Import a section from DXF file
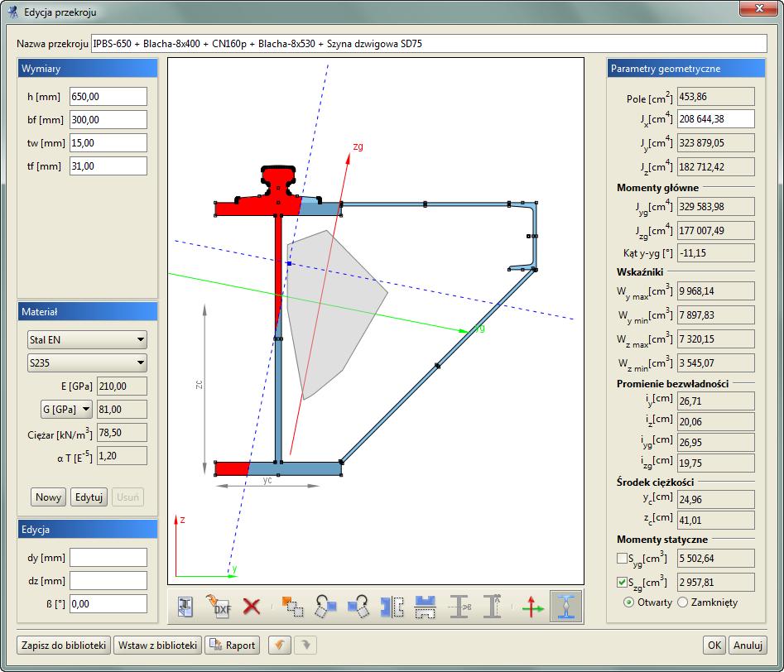This screenshot has height=672, width=784. [x=219, y=607]
